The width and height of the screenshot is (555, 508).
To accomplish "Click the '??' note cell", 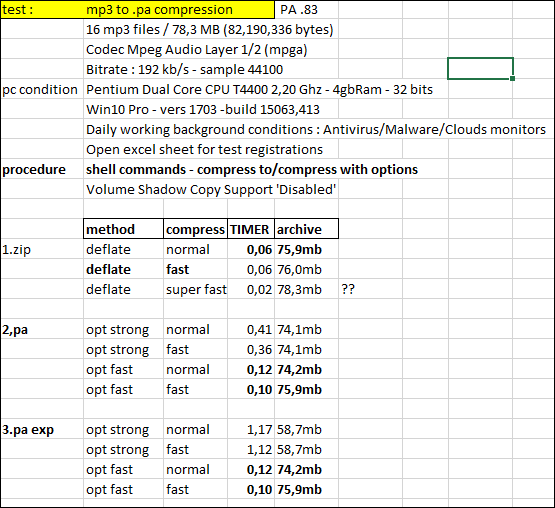I will pos(370,290).
